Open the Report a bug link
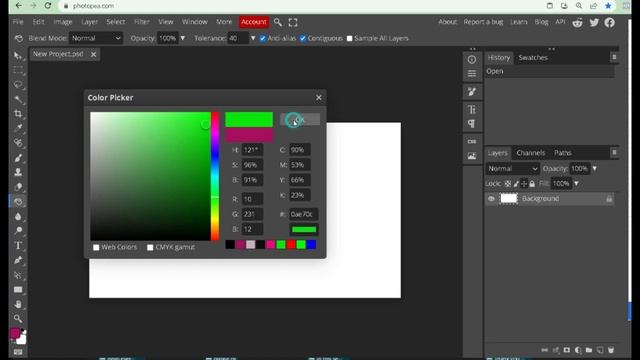Image resolution: width=640 pixels, height=360 pixels. (x=483, y=22)
